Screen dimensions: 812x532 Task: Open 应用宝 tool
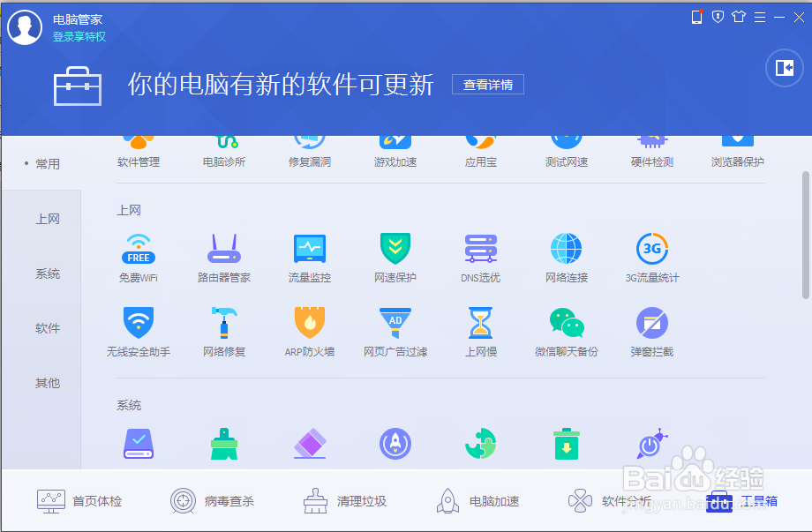pyautogui.click(x=480, y=152)
